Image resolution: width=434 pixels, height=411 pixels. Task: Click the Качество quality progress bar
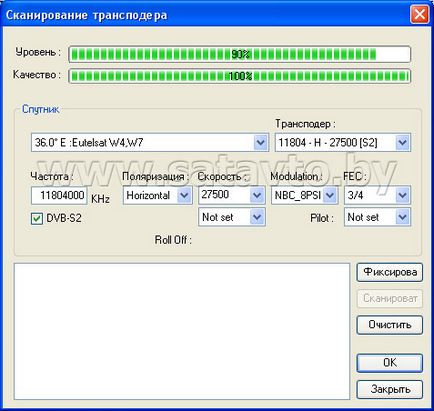239,76
